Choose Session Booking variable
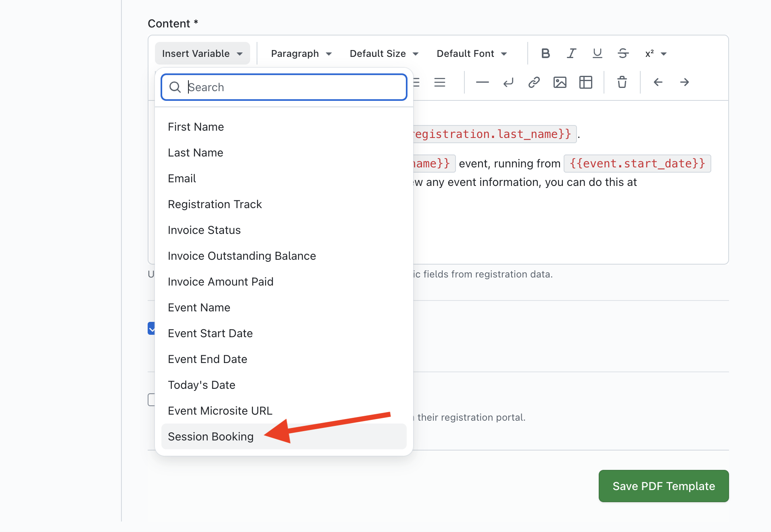This screenshot has width=771, height=532. [284, 436]
